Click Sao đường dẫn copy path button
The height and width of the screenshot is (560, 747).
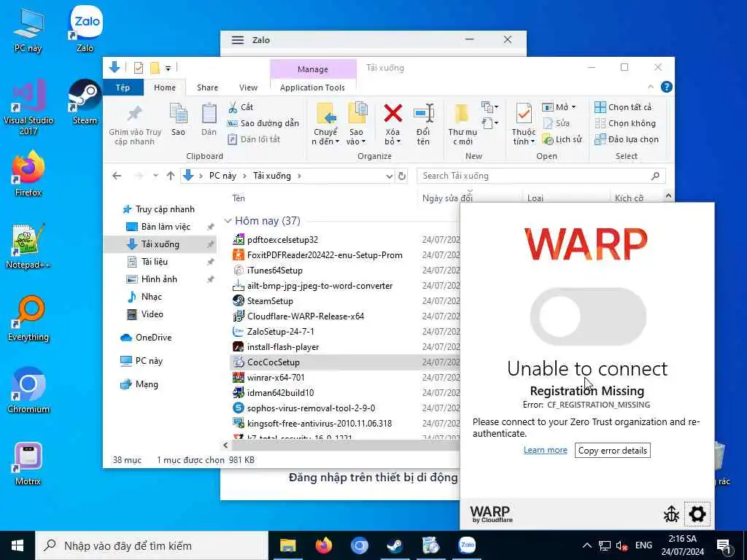pyautogui.click(x=263, y=123)
